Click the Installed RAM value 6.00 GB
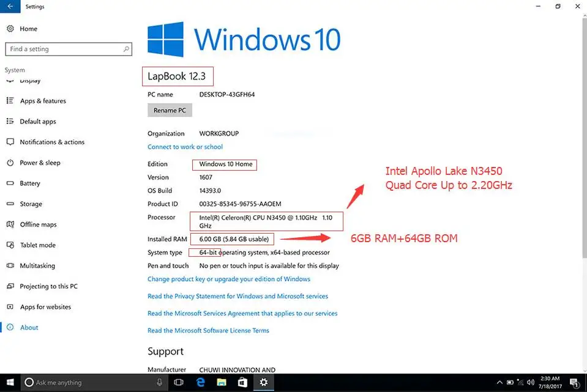Viewport: 587px width, 392px height. 234,239
